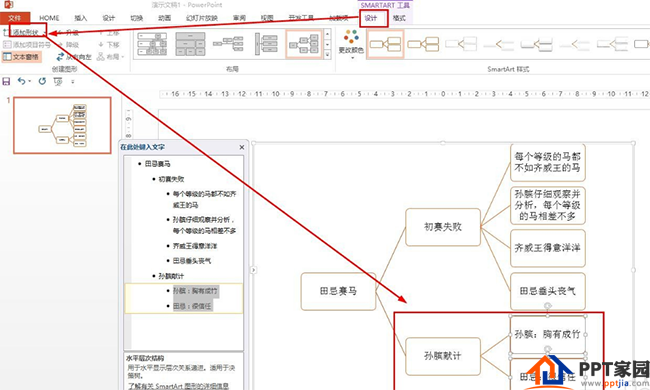Pick the second SmartArt style preview
Viewport: 650px width, 390px height.
[423, 44]
